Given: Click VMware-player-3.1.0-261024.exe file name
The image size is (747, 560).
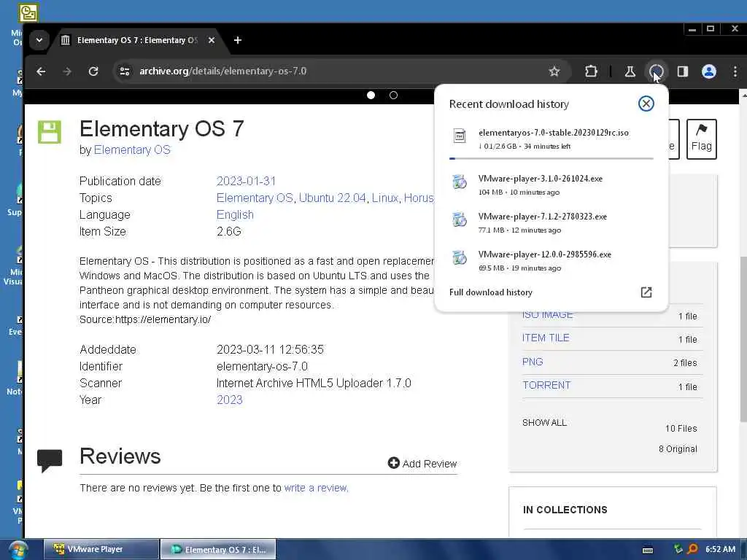Looking at the screenshot, I should [x=541, y=179].
